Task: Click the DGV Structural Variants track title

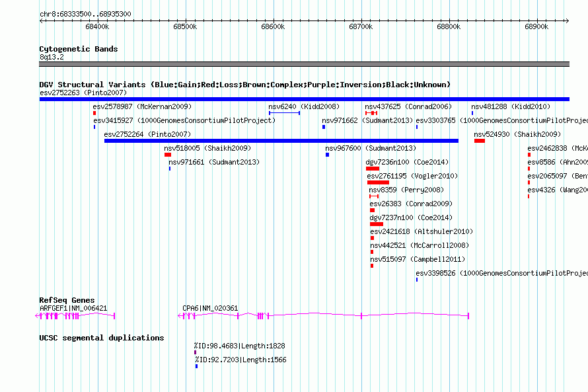Action: [245, 85]
